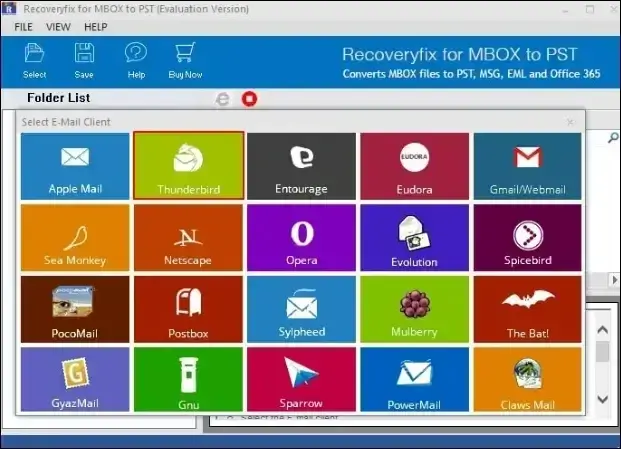The height and width of the screenshot is (449, 621).
Task: Open the FILE menu
Action: (x=23, y=27)
